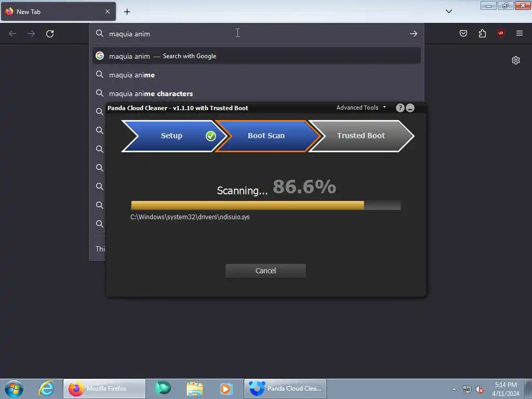Click the go arrow in address bar
Screen dimensions: 532x399
point(413,34)
